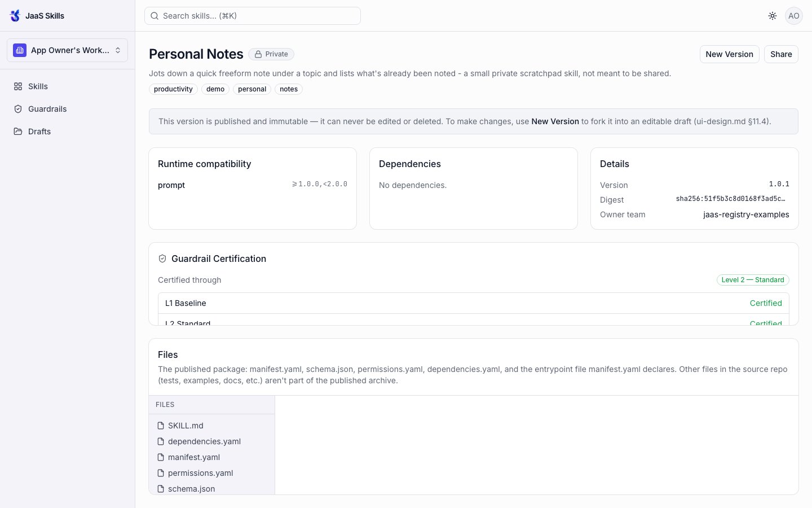Image resolution: width=812 pixels, height=508 pixels.
Task: Click the JaaS Skills logo icon
Action: click(15, 16)
